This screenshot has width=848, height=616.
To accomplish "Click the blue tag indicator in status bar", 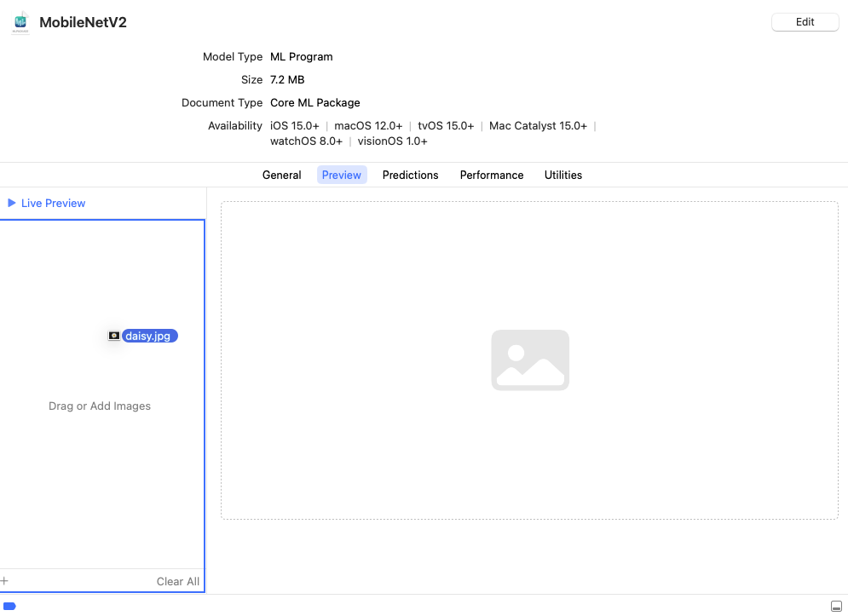I will (x=9, y=607).
